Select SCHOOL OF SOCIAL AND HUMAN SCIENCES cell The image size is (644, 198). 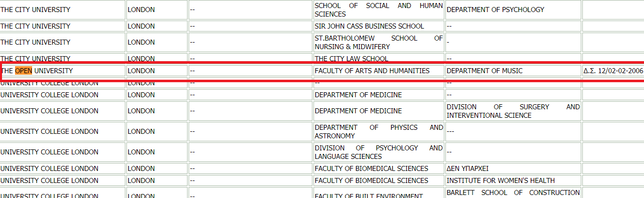pyautogui.click(x=379, y=10)
